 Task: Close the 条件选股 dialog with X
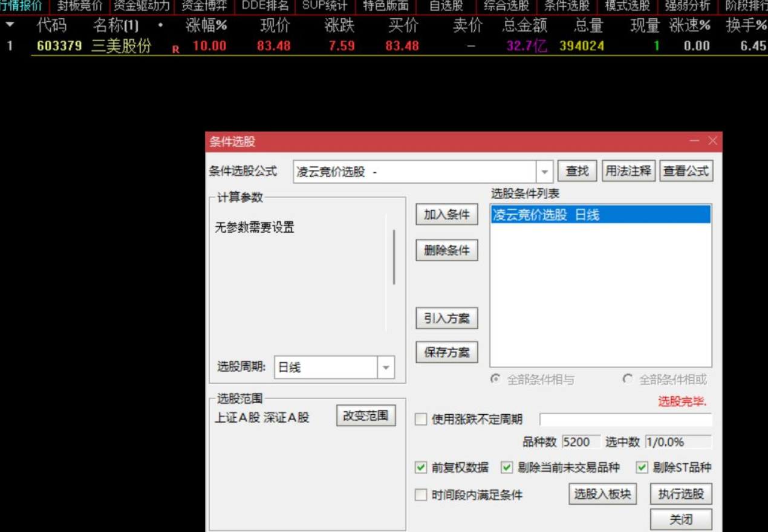pos(712,141)
